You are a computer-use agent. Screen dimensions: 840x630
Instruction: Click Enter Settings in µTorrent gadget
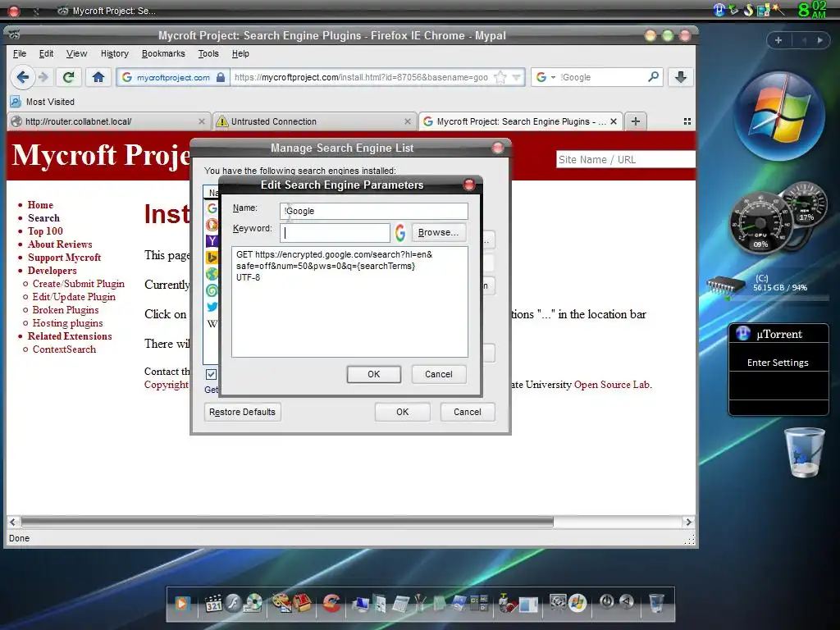tap(778, 363)
